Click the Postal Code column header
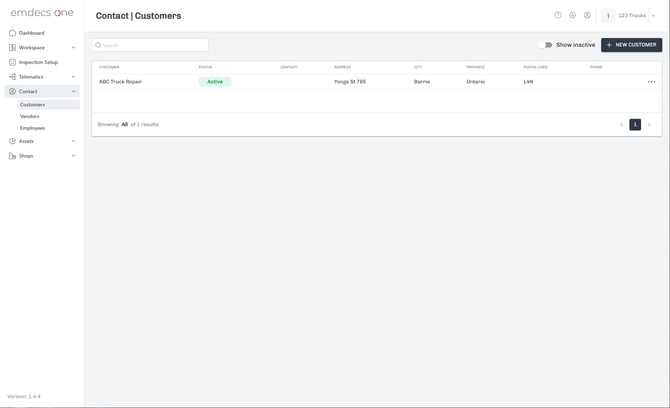This screenshot has height=408, width=670. coord(535,67)
